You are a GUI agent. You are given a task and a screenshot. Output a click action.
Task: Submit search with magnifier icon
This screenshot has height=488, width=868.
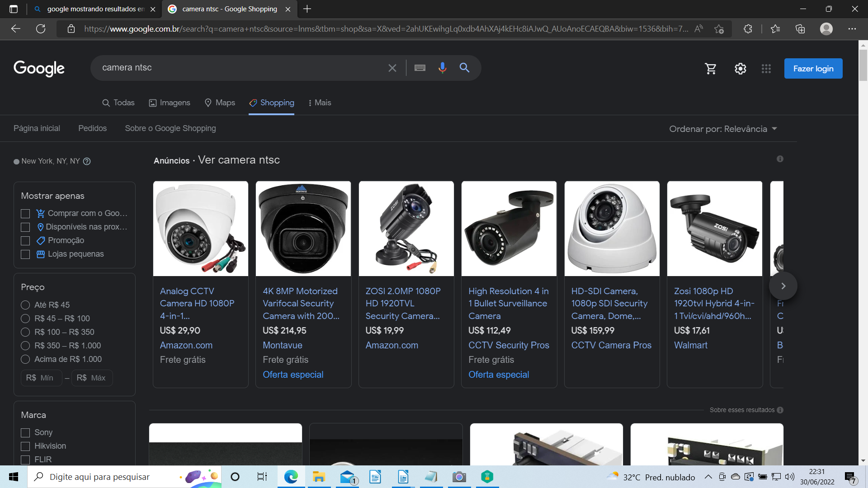click(x=464, y=68)
